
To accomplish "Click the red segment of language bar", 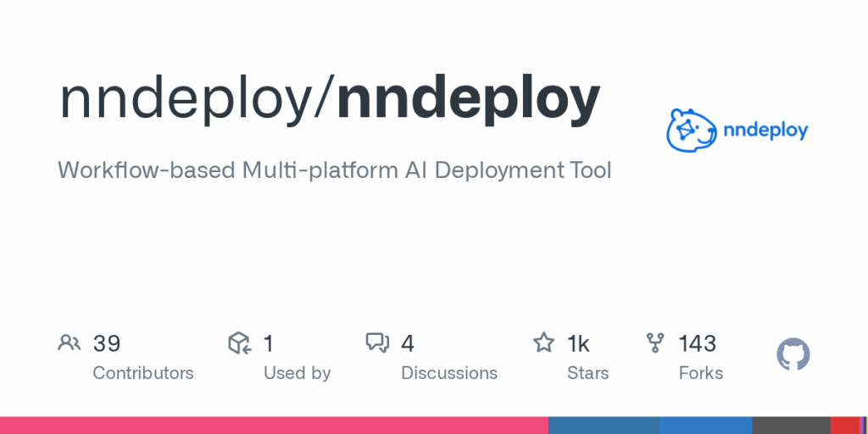I will (x=844, y=426).
